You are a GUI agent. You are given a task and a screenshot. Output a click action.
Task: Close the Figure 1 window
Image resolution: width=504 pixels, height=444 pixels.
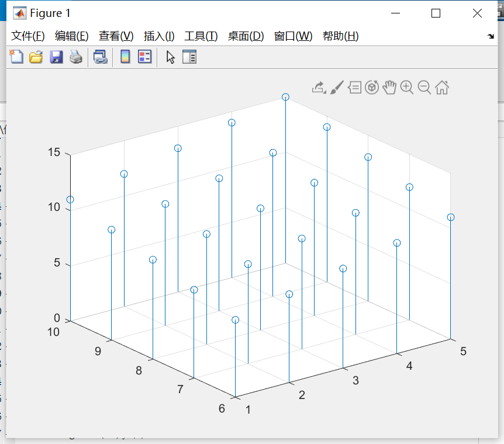[477, 13]
